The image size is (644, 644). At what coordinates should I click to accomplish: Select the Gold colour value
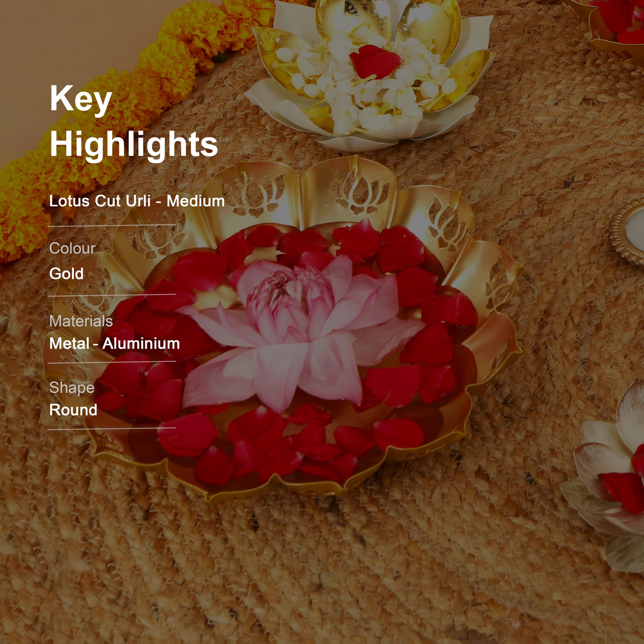(x=67, y=273)
